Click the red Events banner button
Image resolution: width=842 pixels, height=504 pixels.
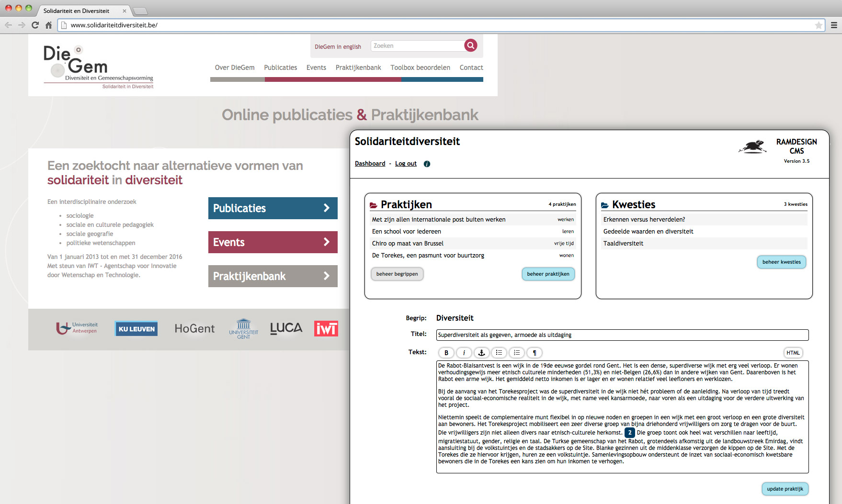coord(273,242)
